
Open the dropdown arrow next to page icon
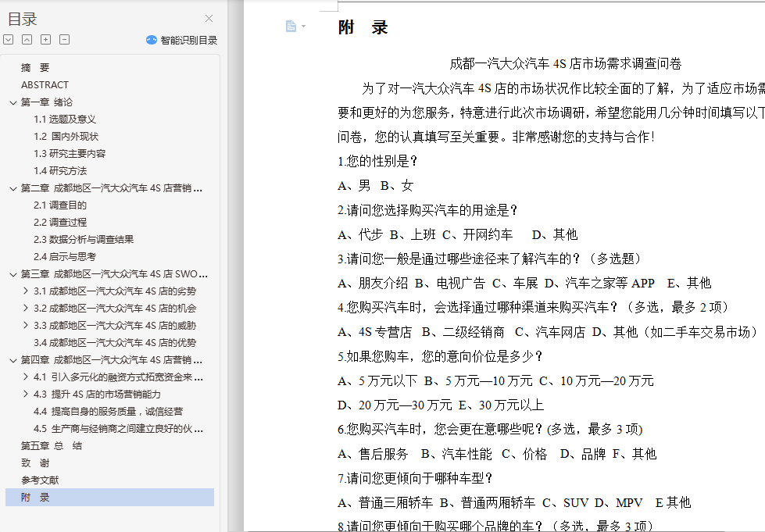click(303, 27)
